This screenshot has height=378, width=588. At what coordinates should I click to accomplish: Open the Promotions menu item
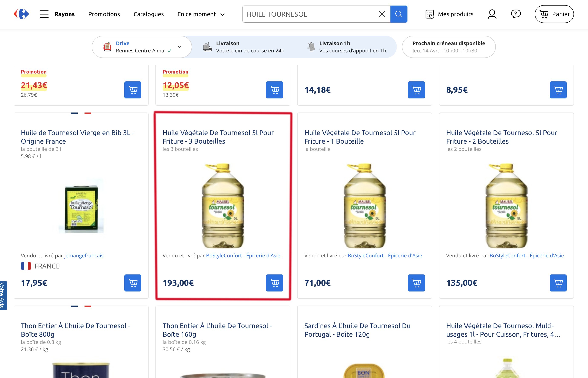click(x=104, y=14)
